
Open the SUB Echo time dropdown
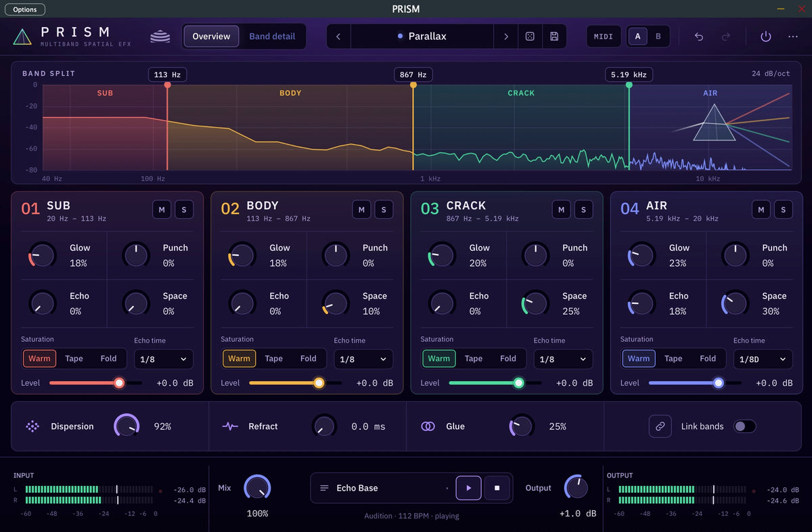click(164, 359)
